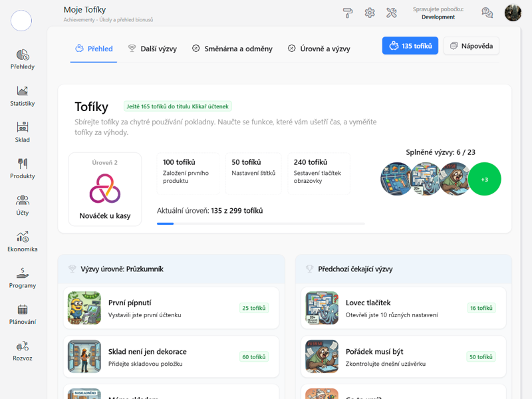Screen dimensions: 532x399
Task: Open the Směnárna a odměny tab
Action: coord(232,49)
